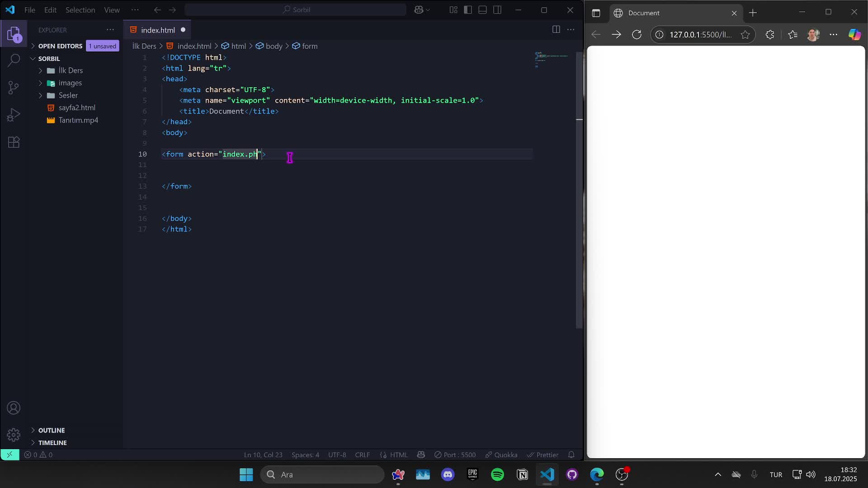This screenshot has height=488, width=868.
Task: Toggle primary side bar visibility
Action: [468, 10]
